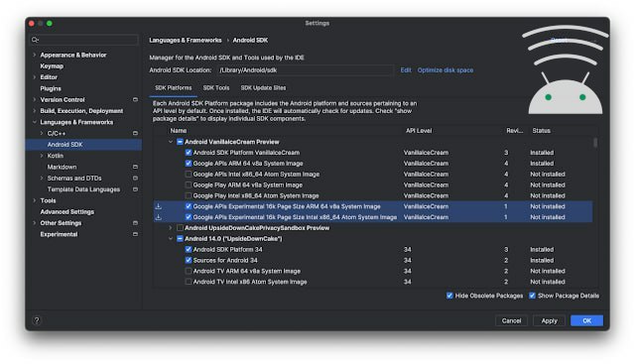
Task: Click Languages & Frameworks breadcrumb
Action: point(186,40)
